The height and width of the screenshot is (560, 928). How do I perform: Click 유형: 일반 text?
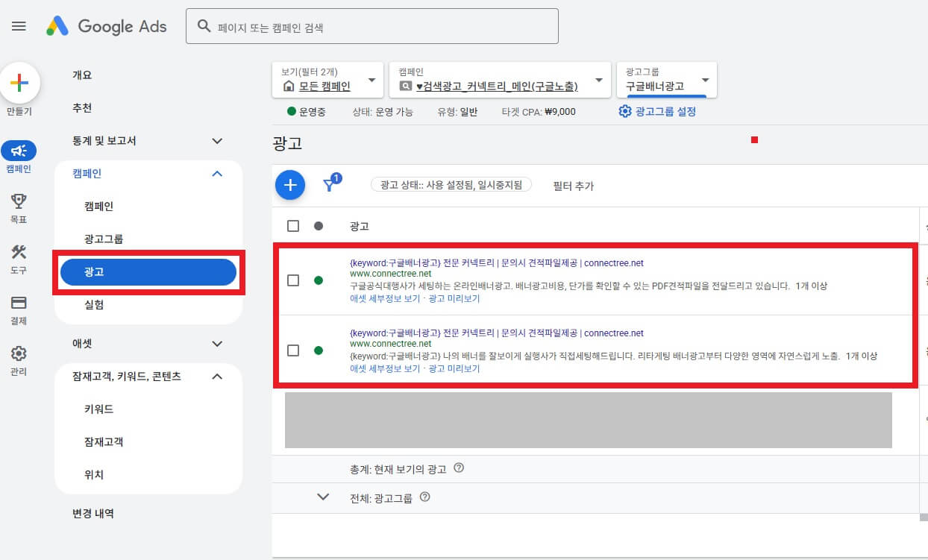click(x=457, y=112)
